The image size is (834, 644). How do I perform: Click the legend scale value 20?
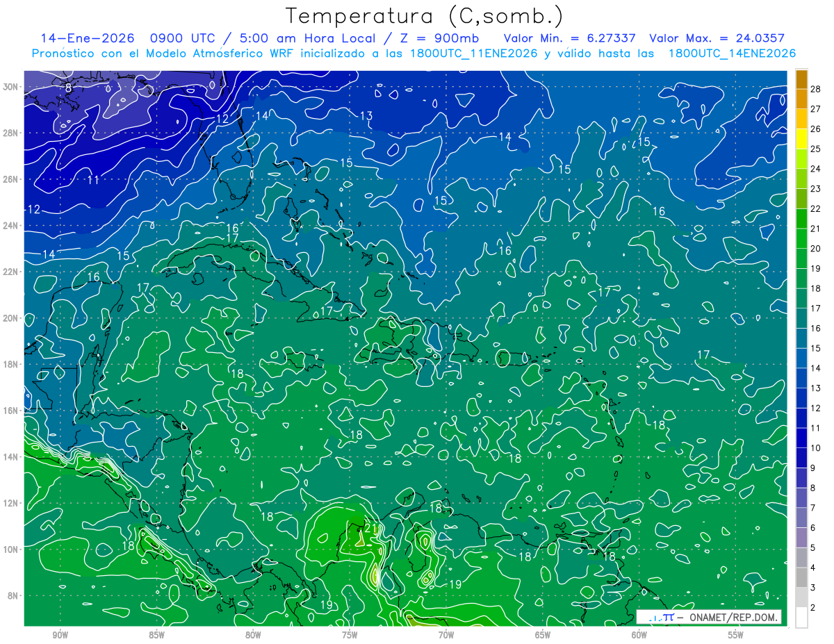coord(816,249)
